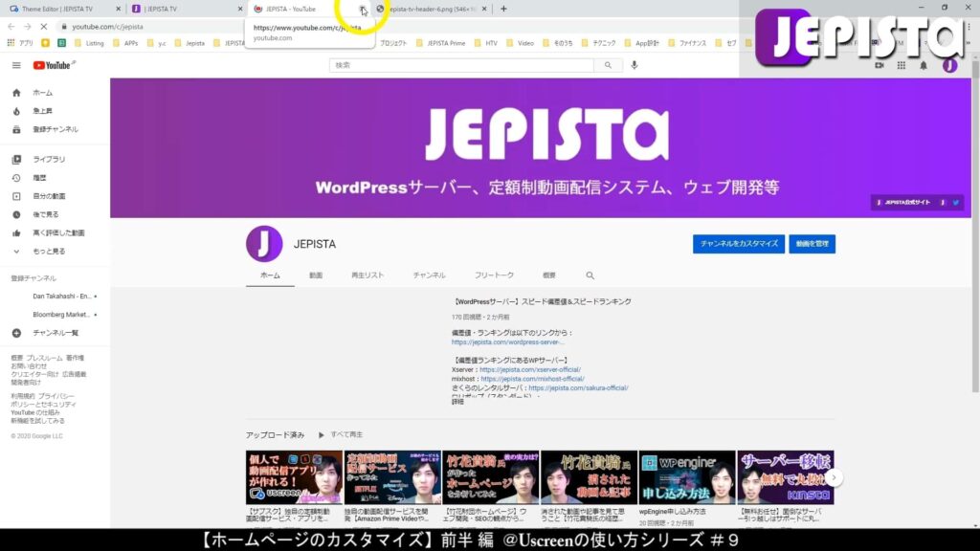Open the 定額制動画配信サービス video thumbnail

(x=392, y=477)
